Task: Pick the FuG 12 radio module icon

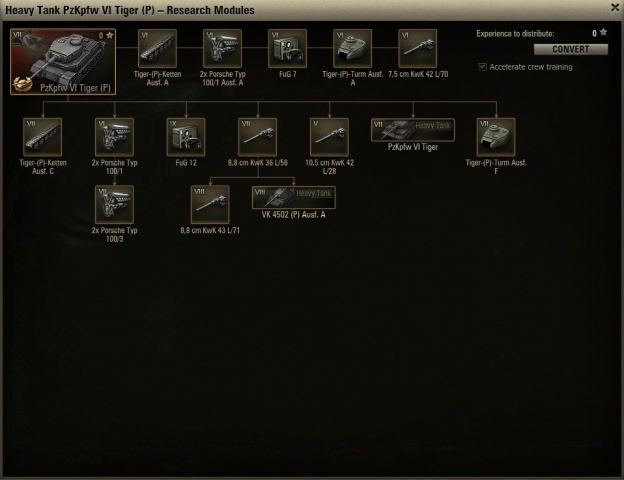Action: point(186,137)
